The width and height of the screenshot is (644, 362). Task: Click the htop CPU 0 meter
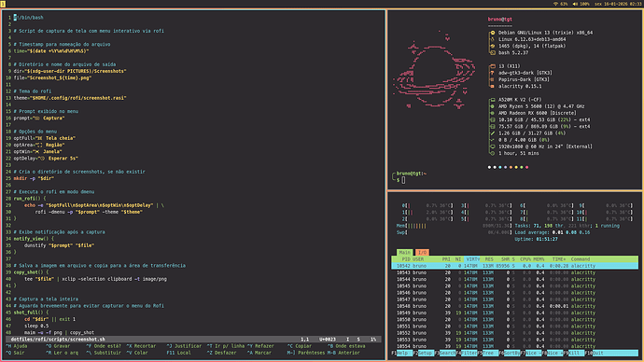point(427,205)
